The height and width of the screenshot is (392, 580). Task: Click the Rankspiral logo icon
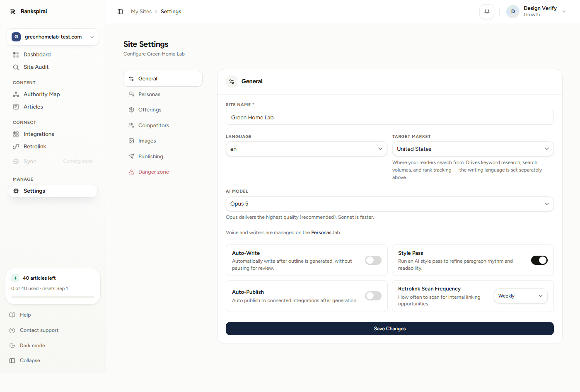[x=13, y=12]
